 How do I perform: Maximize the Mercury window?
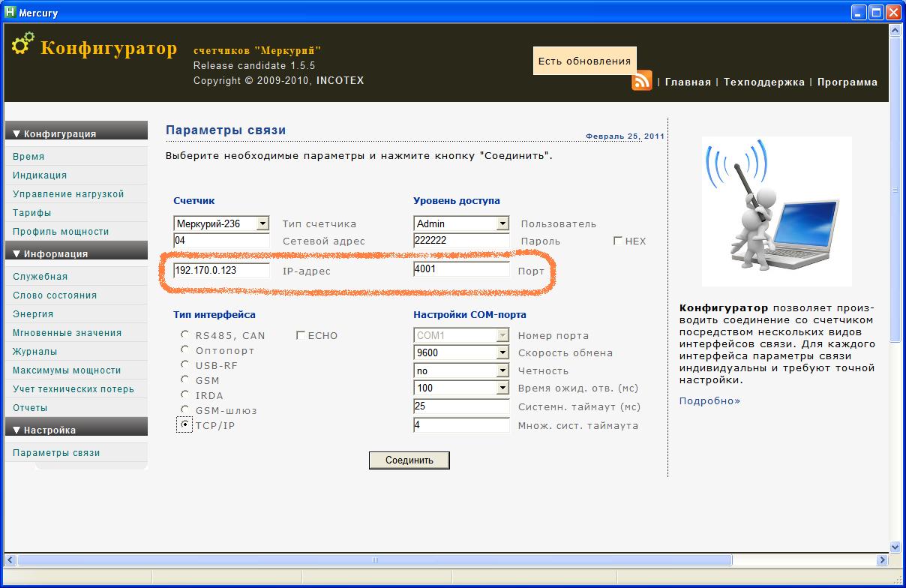tap(876, 13)
